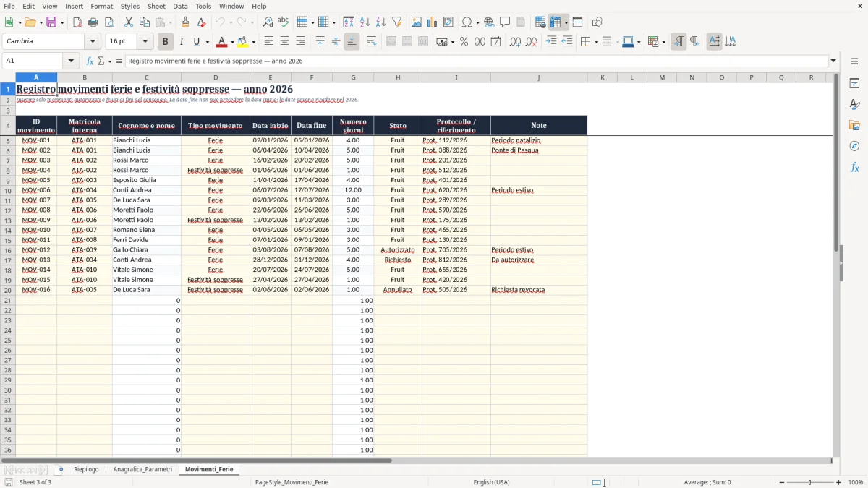Toggle Align Left horizontally

click(x=269, y=42)
